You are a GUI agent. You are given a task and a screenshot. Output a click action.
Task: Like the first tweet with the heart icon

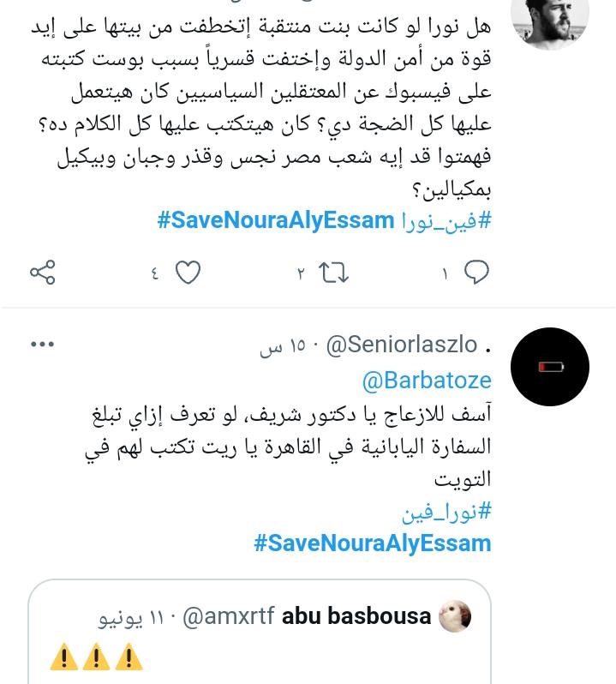[188, 273]
